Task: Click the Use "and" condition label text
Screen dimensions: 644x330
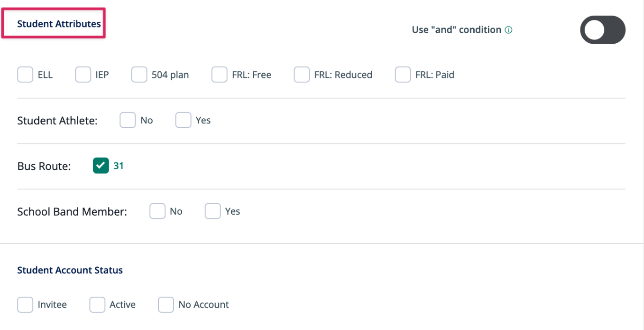Action: pyautogui.click(x=457, y=29)
